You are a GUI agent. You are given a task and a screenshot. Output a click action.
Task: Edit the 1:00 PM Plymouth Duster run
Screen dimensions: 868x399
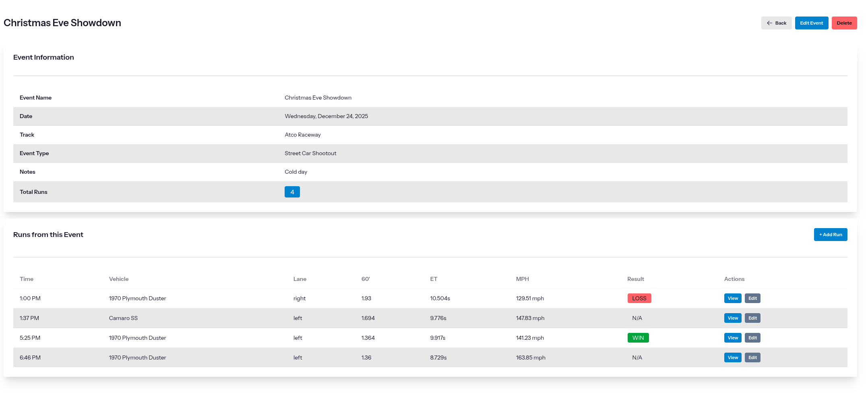point(752,298)
